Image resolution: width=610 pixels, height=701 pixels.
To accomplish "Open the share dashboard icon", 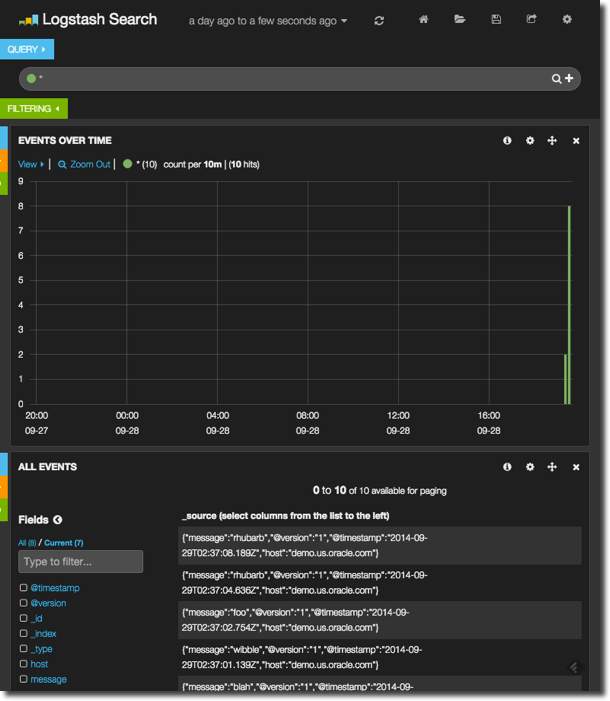I will point(532,20).
